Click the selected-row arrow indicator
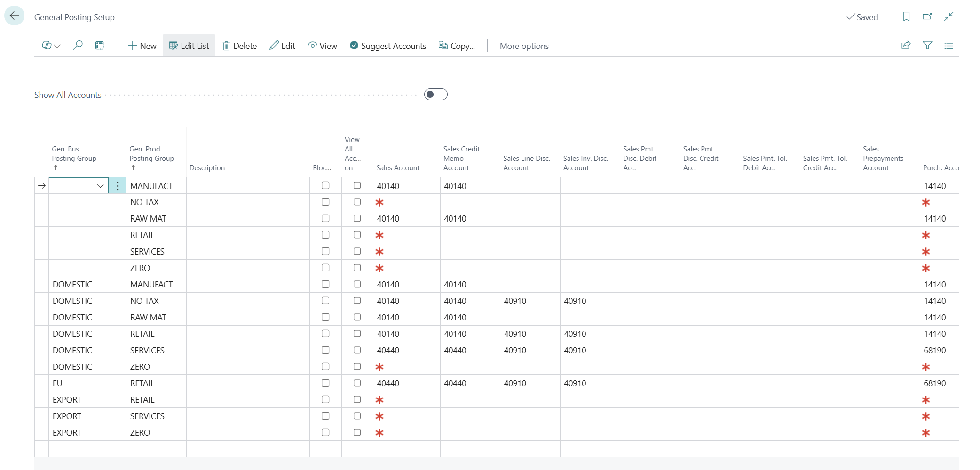 pyautogui.click(x=42, y=186)
